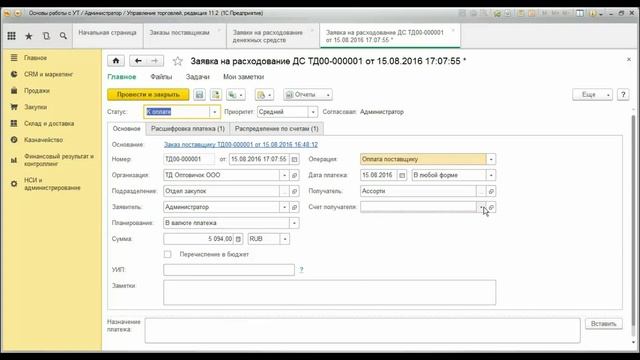Image resolution: width=640 pixels, height=360 pixels.
Task: Click the form's vertical scrollbar
Action: (633, 220)
